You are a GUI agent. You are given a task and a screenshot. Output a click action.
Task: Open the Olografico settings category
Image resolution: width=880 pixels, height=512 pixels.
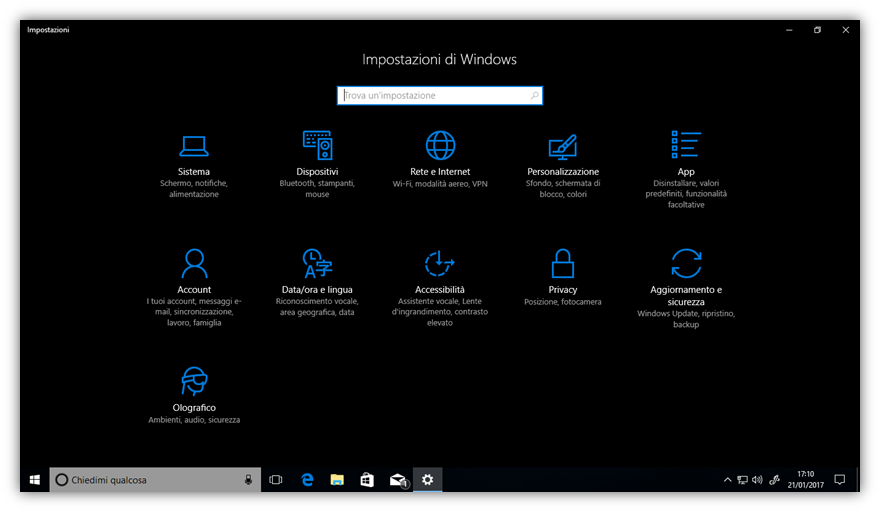click(194, 382)
